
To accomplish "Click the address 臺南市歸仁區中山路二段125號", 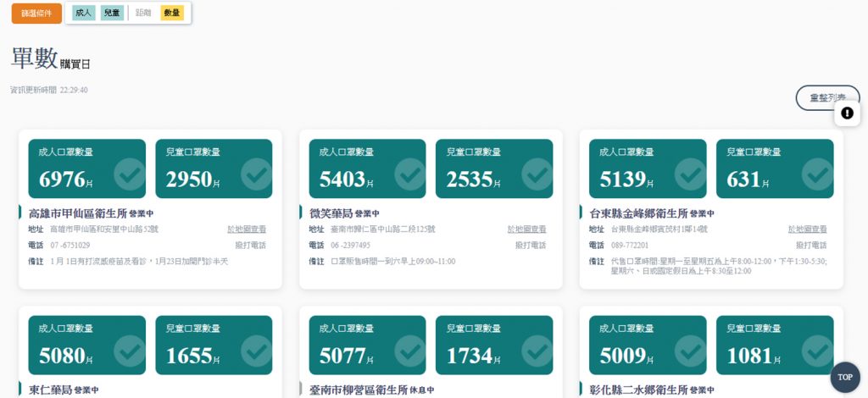I will point(382,229).
